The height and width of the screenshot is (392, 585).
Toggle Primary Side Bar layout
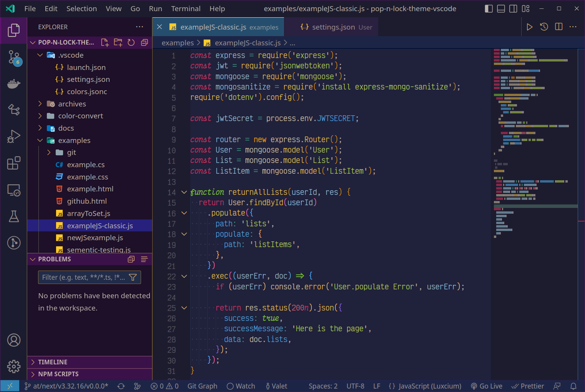click(x=489, y=8)
